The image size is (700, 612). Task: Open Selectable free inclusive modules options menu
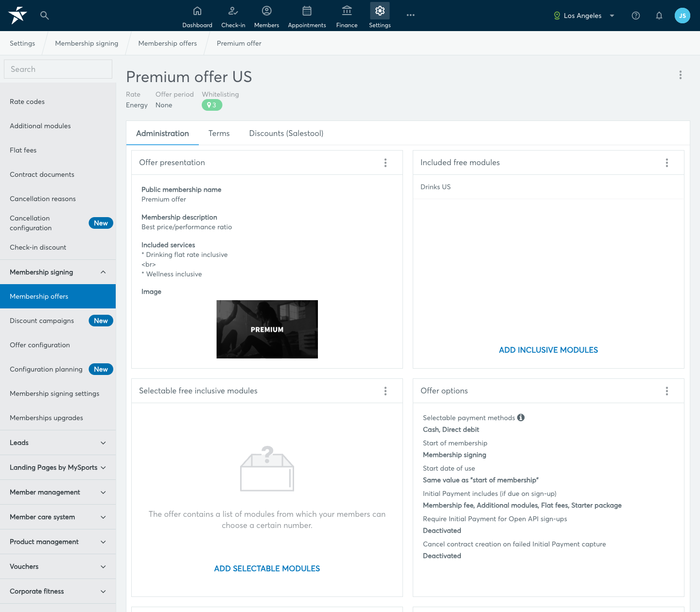[x=385, y=391]
